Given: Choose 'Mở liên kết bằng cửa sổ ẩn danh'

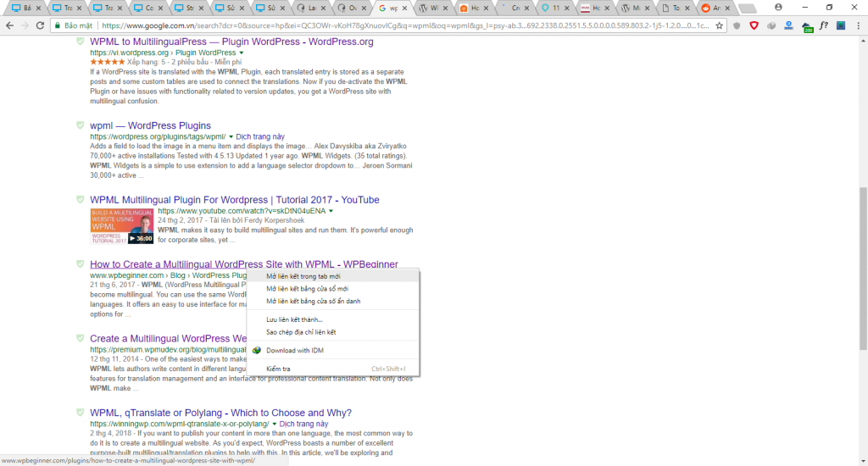Looking at the screenshot, I should tap(332, 301).
